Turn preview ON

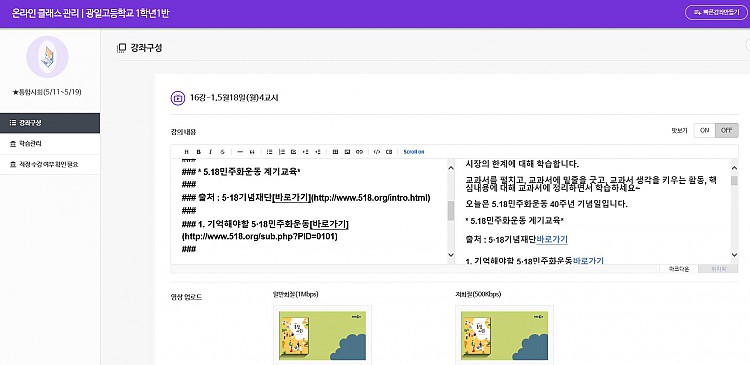click(704, 130)
